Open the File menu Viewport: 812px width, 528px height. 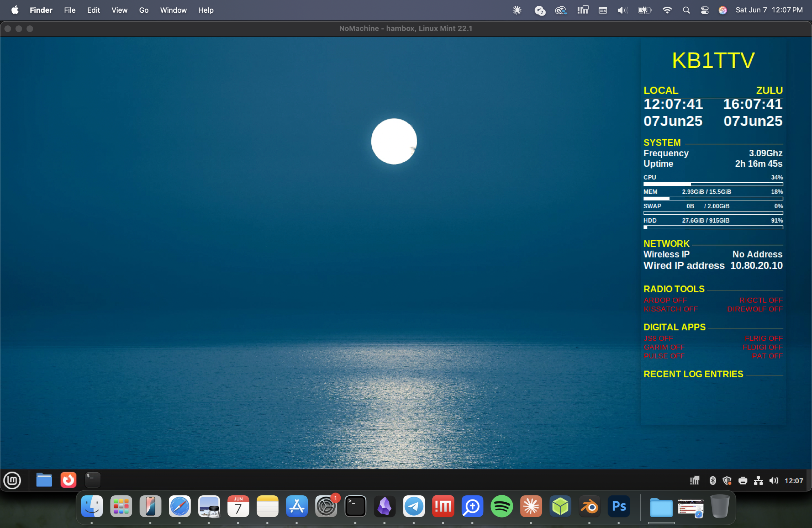(x=69, y=10)
